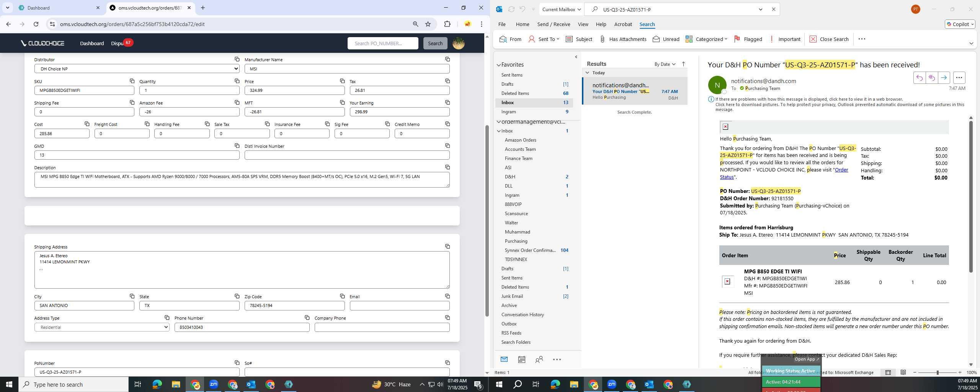The image size is (980, 392).
Task: Click the Disti Invoice Number field
Action: 347,155
